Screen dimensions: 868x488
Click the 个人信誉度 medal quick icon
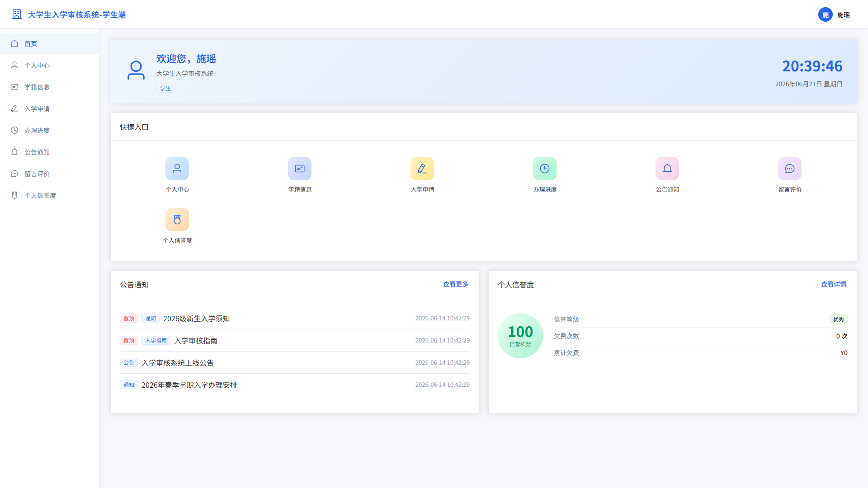coord(177,220)
